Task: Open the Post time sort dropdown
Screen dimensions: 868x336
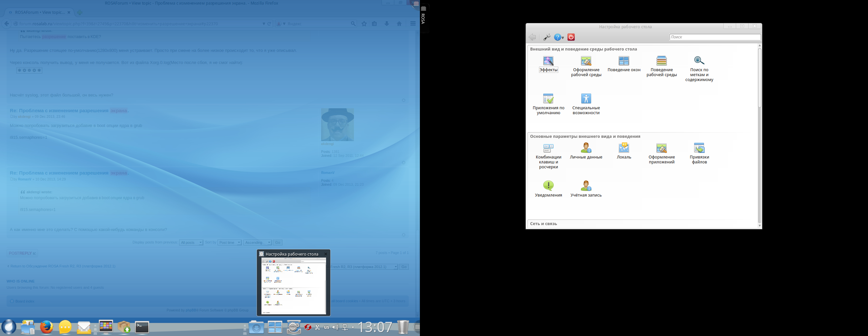Action: tap(230, 242)
